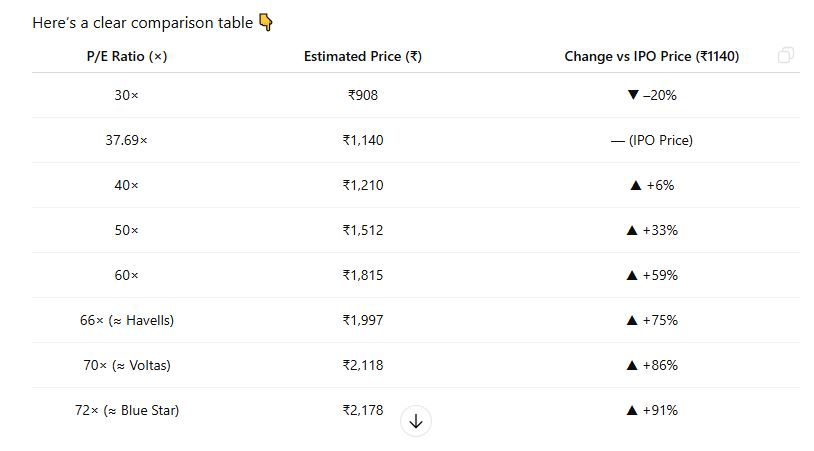Screen dimensions: 814x451
Task: Click the up triangle +33% cell
Action: pyautogui.click(x=651, y=230)
